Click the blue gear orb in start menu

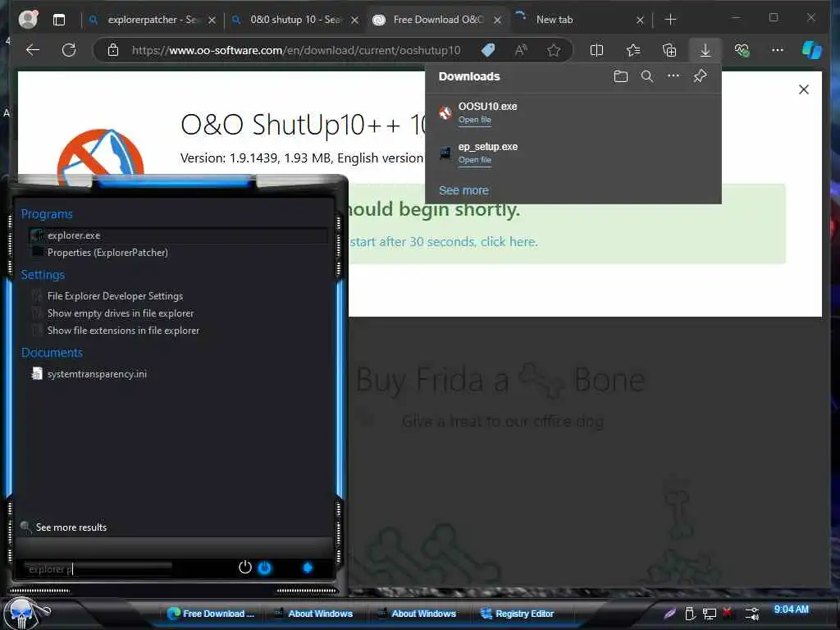point(308,568)
